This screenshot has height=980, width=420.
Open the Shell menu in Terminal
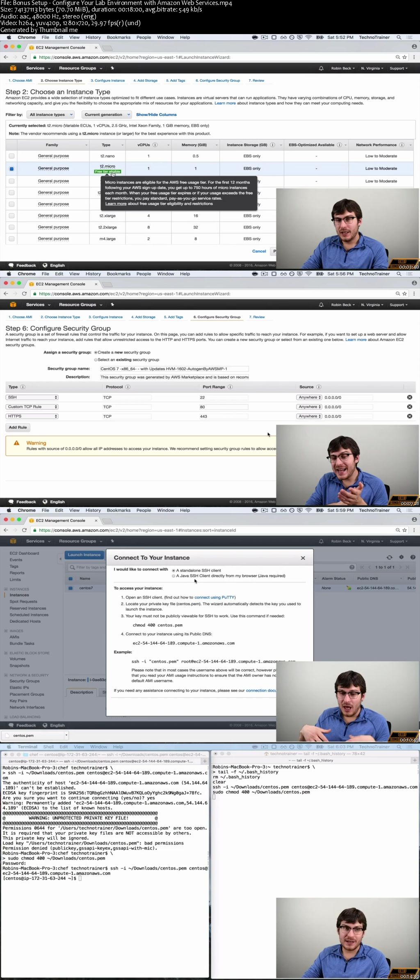[48, 747]
